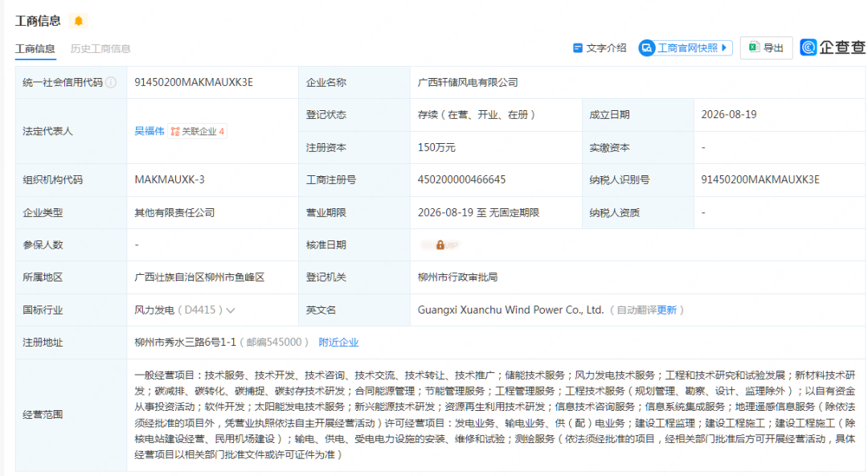Click the 纳税人识别号 value

760,179
